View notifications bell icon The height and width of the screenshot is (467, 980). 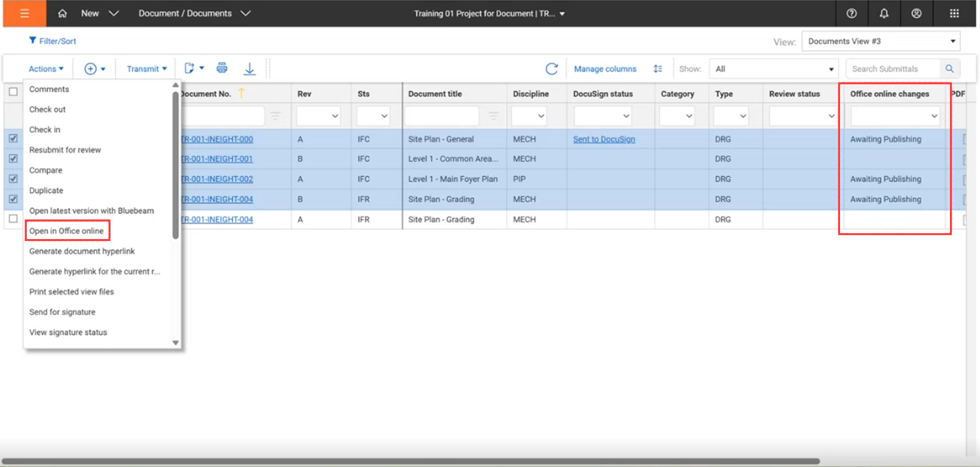pos(884,13)
